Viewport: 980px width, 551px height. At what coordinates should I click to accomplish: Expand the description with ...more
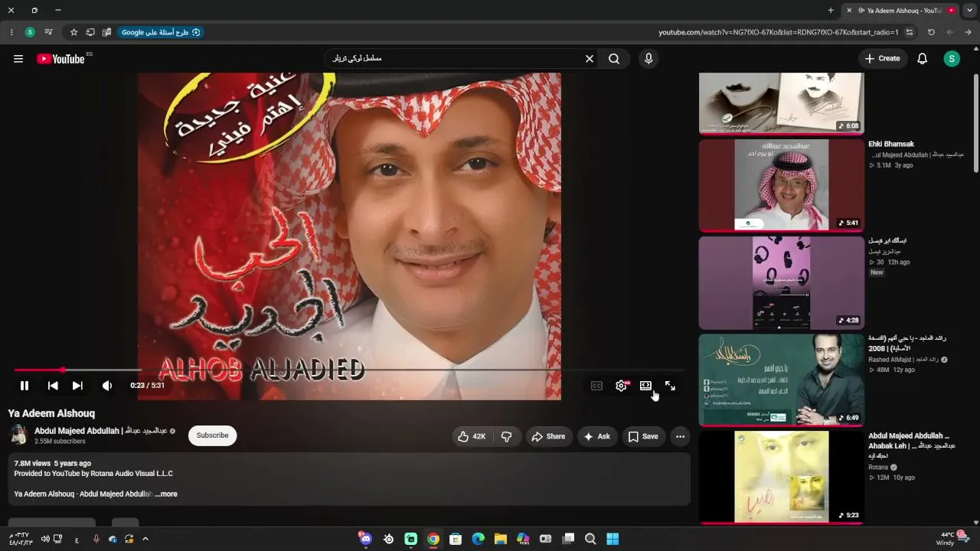point(166,494)
